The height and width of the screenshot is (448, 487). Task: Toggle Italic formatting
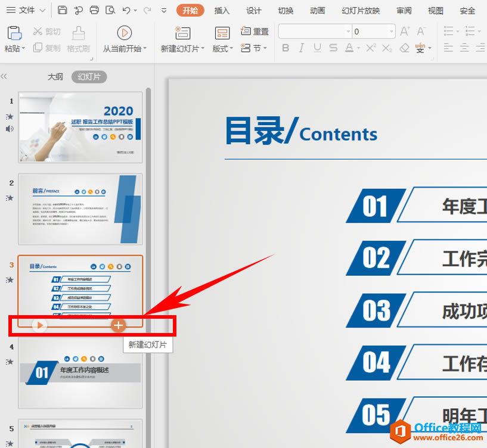point(301,48)
